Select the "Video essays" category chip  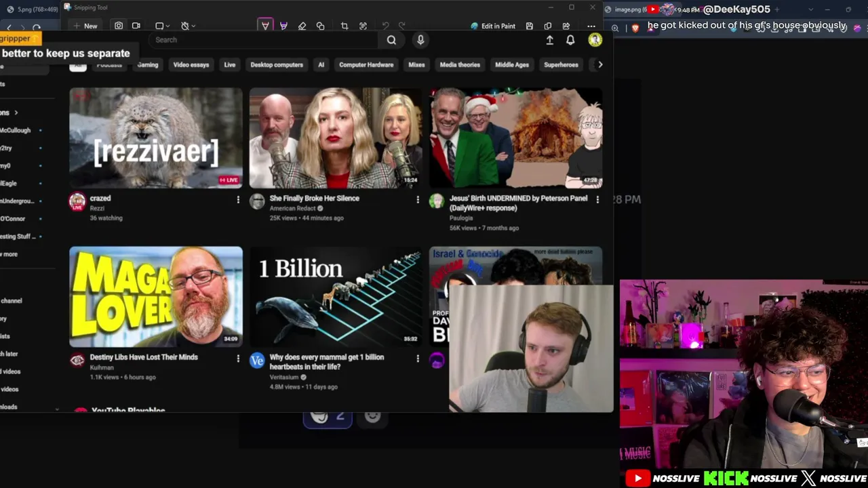[x=191, y=65]
